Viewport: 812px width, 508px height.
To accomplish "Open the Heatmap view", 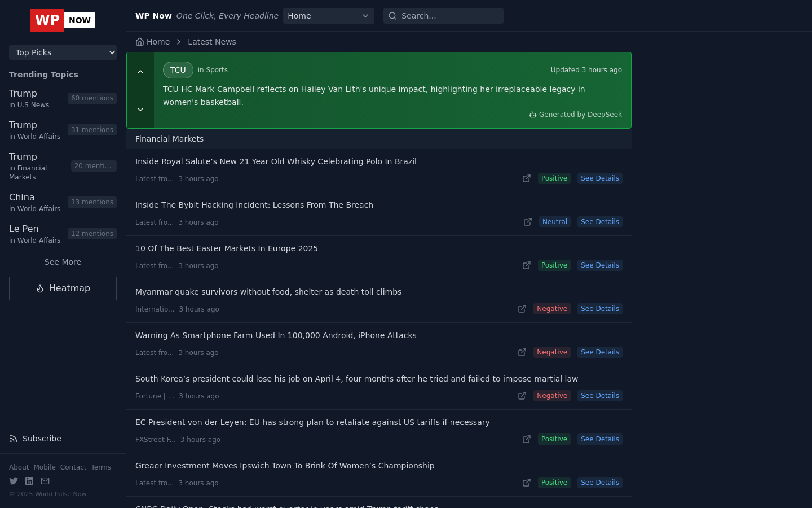I will [x=63, y=288].
